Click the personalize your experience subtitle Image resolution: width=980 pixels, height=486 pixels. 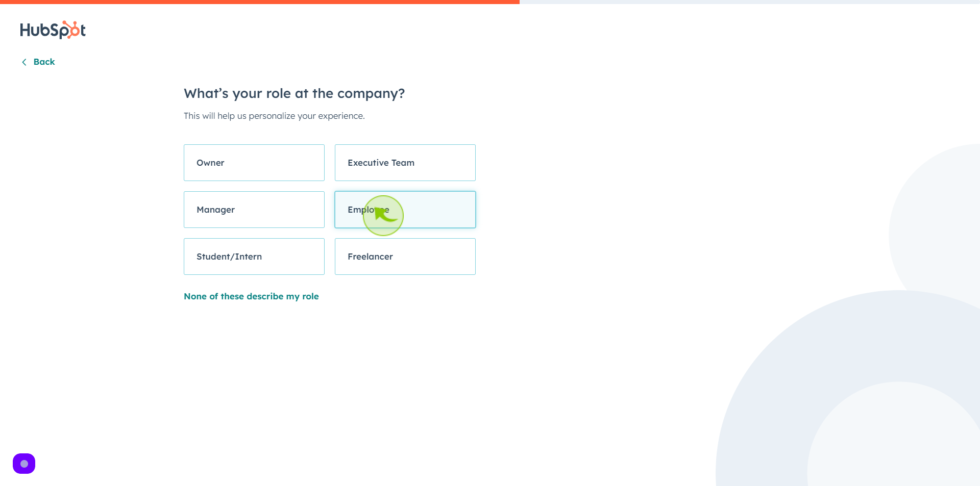(x=274, y=116)
